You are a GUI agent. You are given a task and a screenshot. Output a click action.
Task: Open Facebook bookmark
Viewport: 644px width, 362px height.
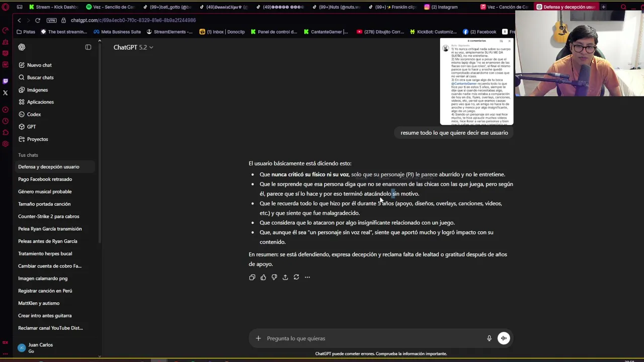(x=479, y=32)
